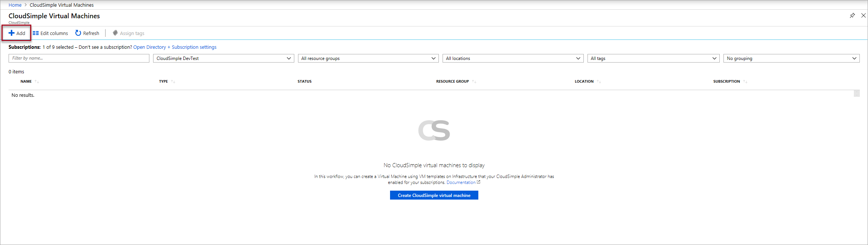Focus the Filter by name field
868x245 pixels.
click(x=79, y=58)
